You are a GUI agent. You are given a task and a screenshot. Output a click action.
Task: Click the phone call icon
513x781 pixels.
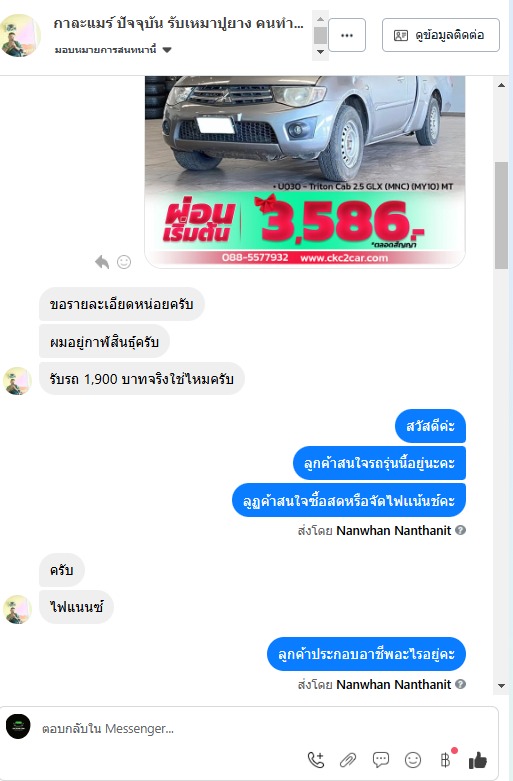coord(316,760)
